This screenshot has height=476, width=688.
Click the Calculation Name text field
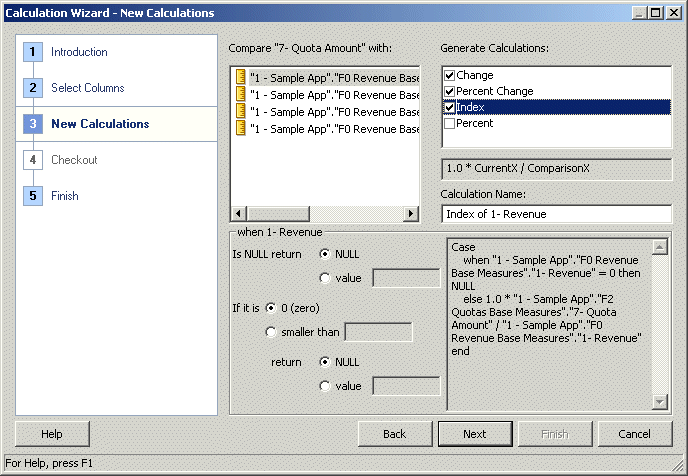(x=556, y=214)
